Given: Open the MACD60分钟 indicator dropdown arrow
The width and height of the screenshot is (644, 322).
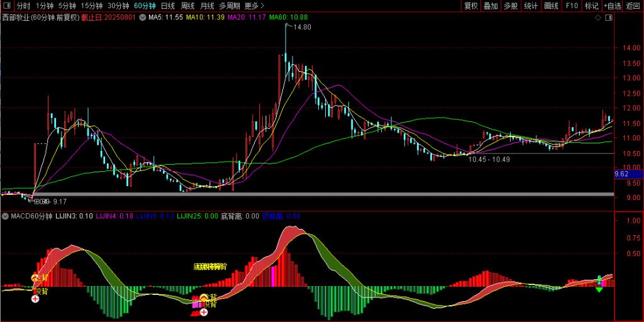Looking at the screenshot, I should pyautogui.click(x=4, y=216).
